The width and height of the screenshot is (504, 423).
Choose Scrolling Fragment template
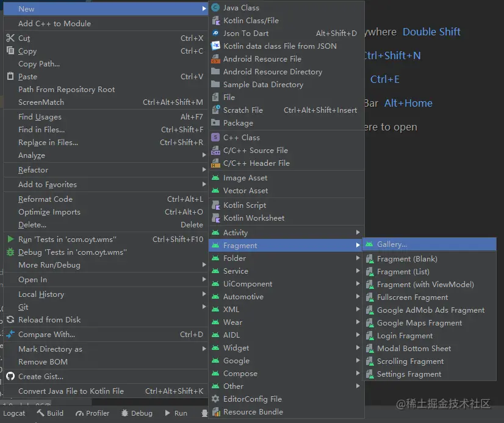(x=430, y=361)
